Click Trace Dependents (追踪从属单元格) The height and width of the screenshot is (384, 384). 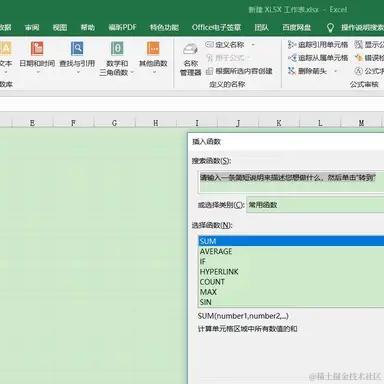[x=318, y=58]
